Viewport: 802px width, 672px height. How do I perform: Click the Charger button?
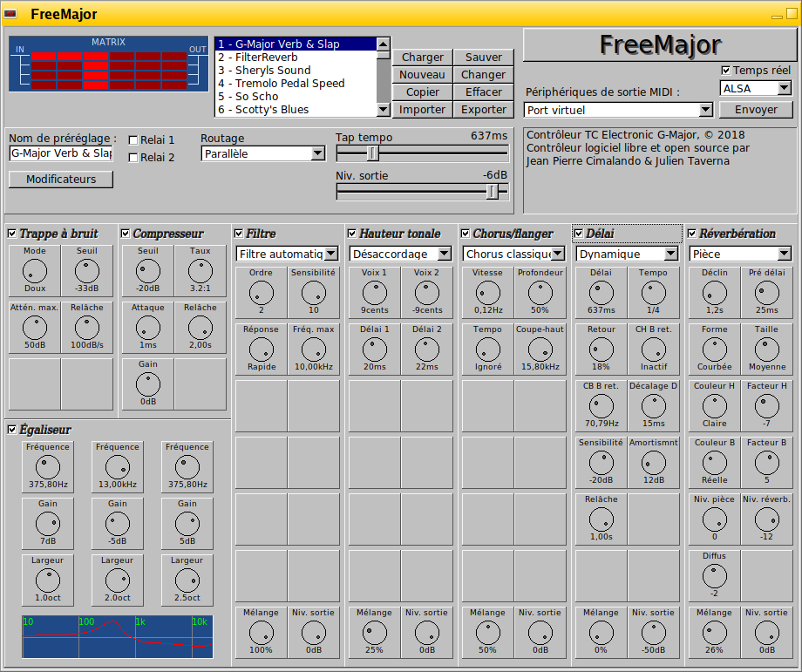click(423, 58)
